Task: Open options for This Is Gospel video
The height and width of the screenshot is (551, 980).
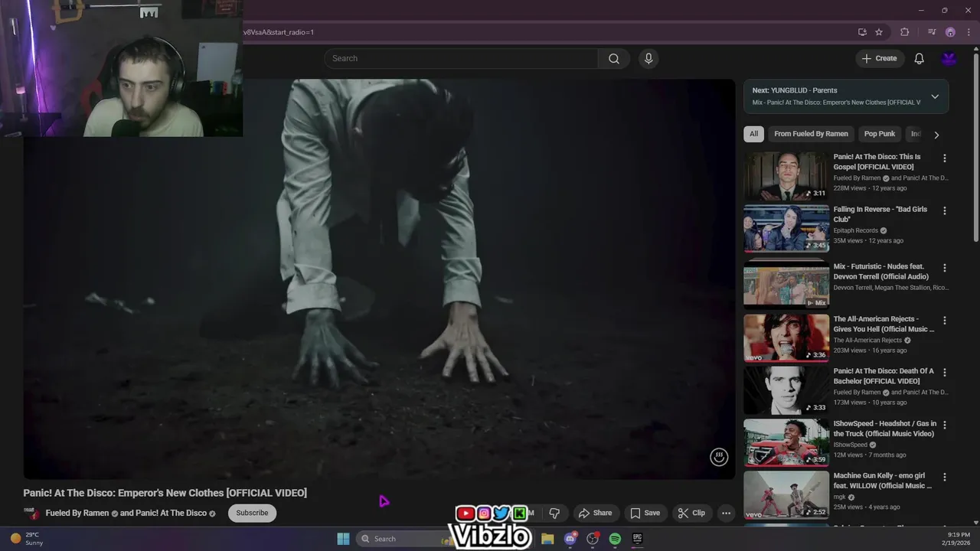Action: pos(944,158)
